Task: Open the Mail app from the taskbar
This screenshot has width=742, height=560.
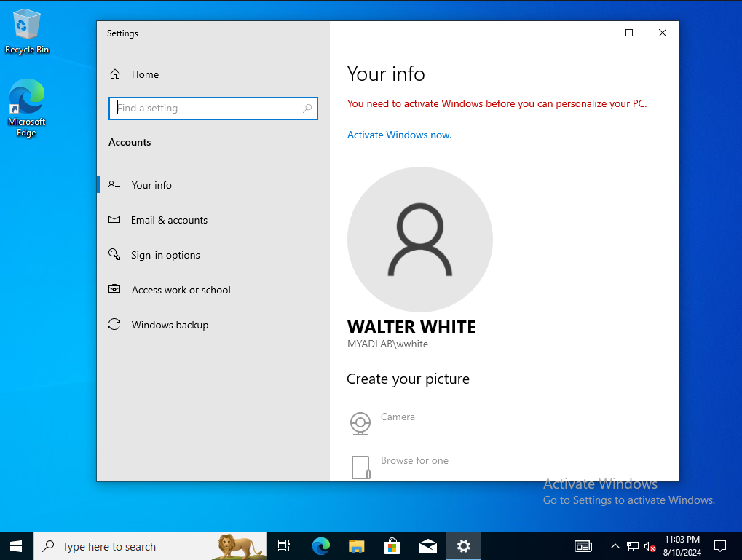Action: pyautogui.click(x=427, y=546)
